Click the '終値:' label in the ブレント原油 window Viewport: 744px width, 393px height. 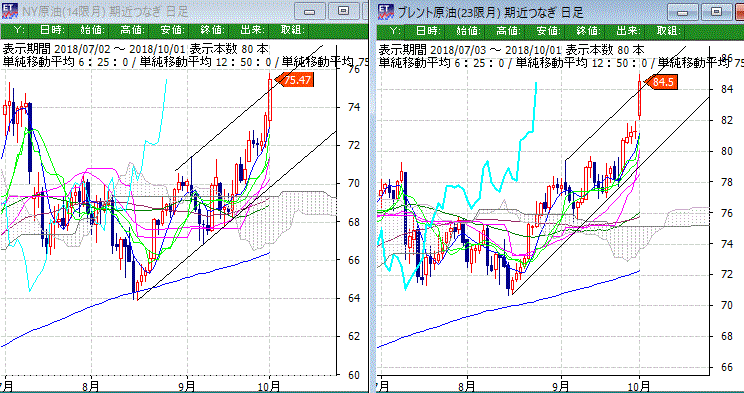tap(589, 31)
